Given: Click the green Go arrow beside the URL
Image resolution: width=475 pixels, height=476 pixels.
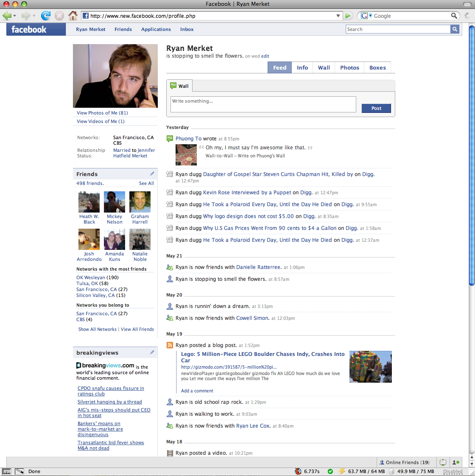Looking at the screenshot, I should pyautogui.click(x=348, y=16).
